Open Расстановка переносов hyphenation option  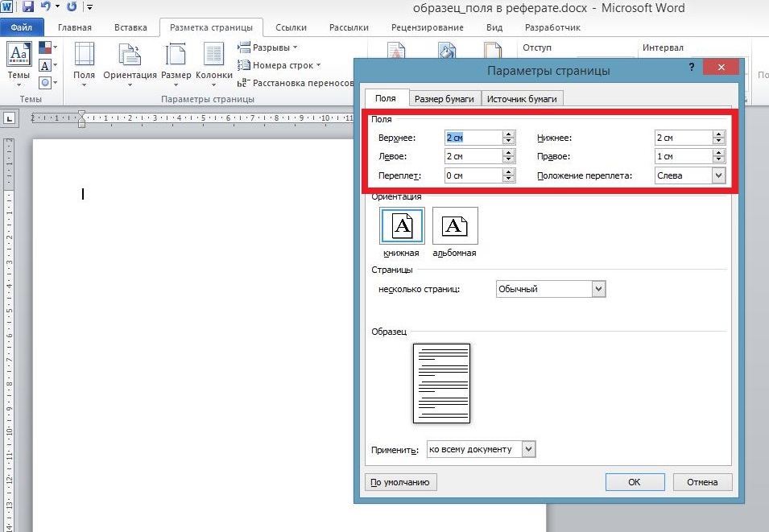[x=296, y=82]
